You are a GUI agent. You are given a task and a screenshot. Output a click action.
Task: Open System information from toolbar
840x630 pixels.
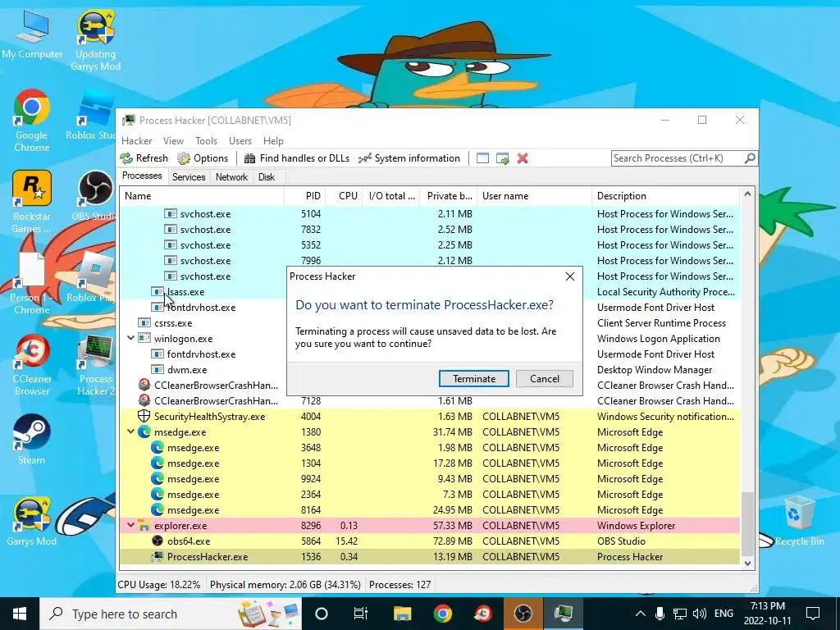coord(409,158)
